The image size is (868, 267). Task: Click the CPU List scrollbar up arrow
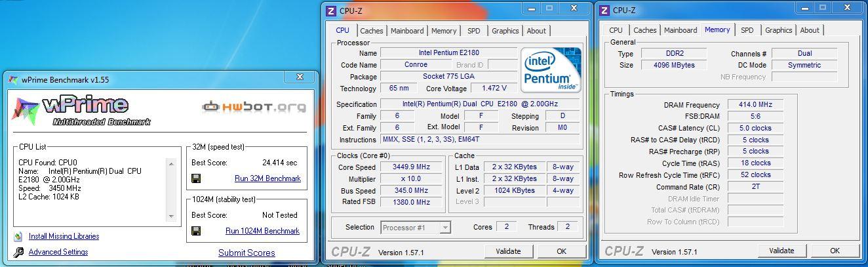click(x=171, y=164)
